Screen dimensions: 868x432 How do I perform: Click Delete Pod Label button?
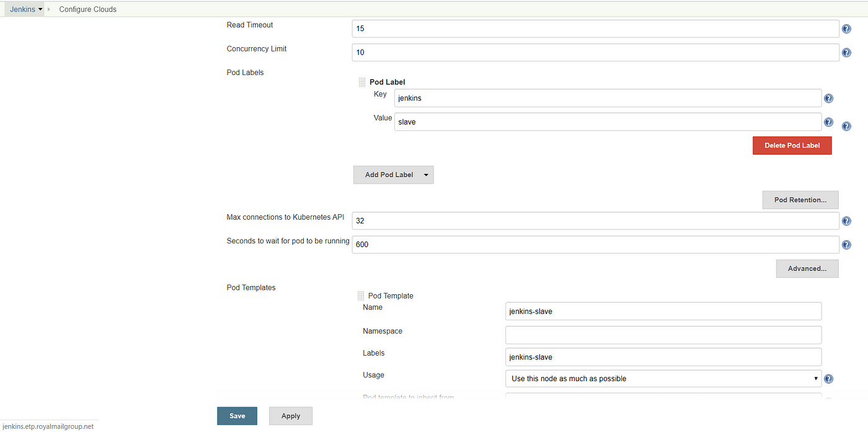click(x=792, y=145)
